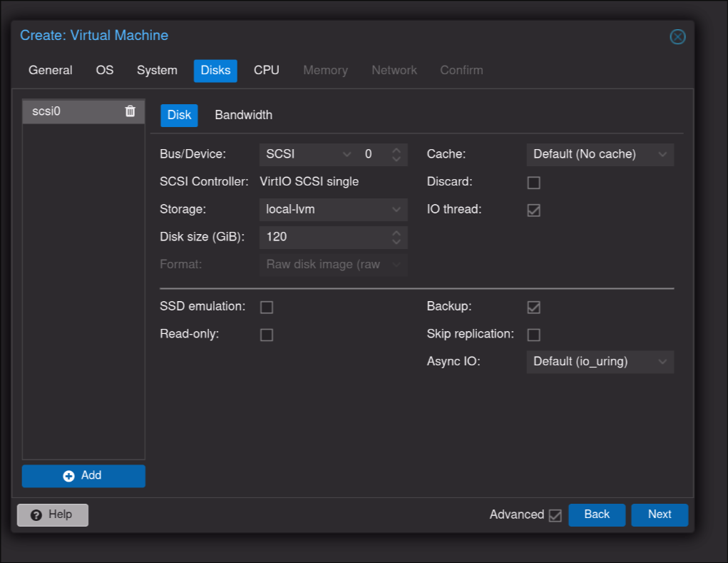
Task: Open the Cache mode dropdown
Action: tap(600, 154)
